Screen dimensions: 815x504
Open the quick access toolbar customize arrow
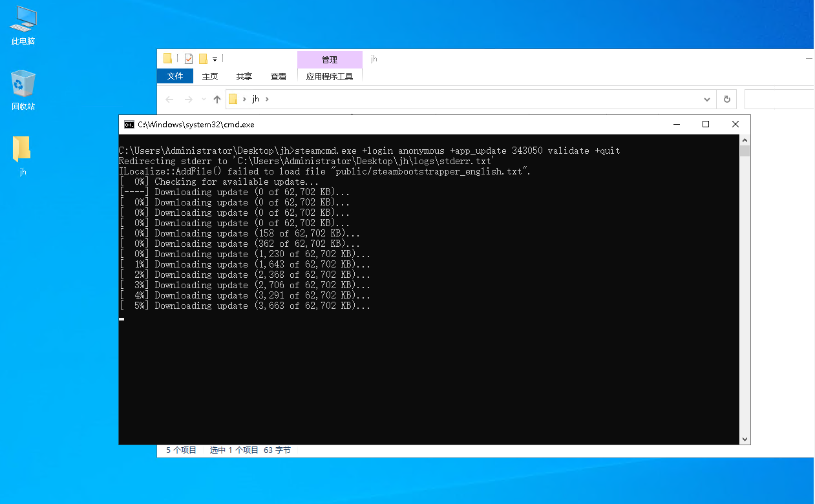pos(215,59)
